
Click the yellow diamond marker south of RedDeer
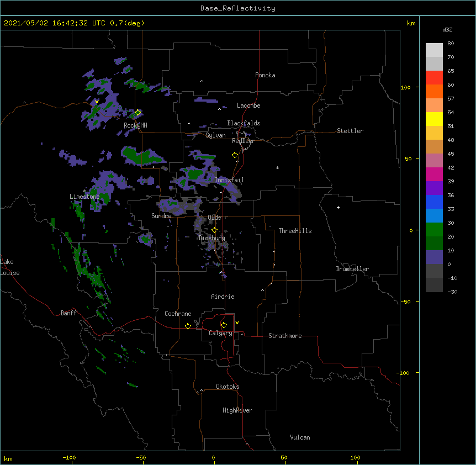235,155
